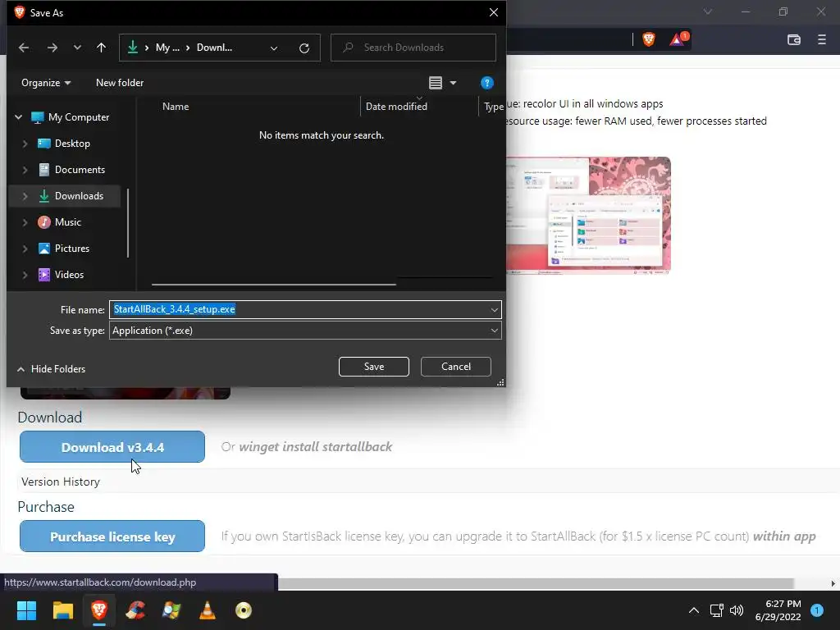Expand the Downloads folder node
The width and height of the screenshot is (840, 630).
pyautogui.click(x=25, y=196)
